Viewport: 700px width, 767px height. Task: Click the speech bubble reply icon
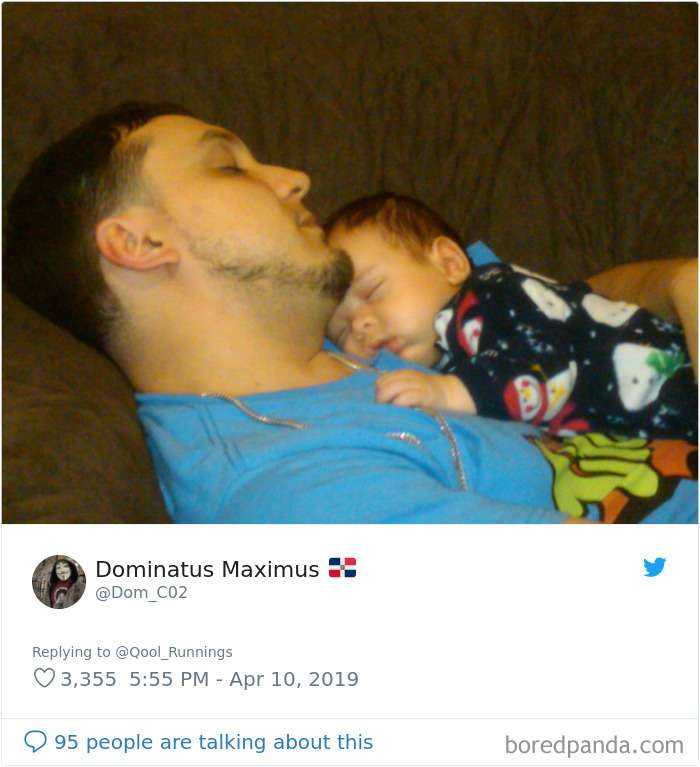[x=35, y=742]
